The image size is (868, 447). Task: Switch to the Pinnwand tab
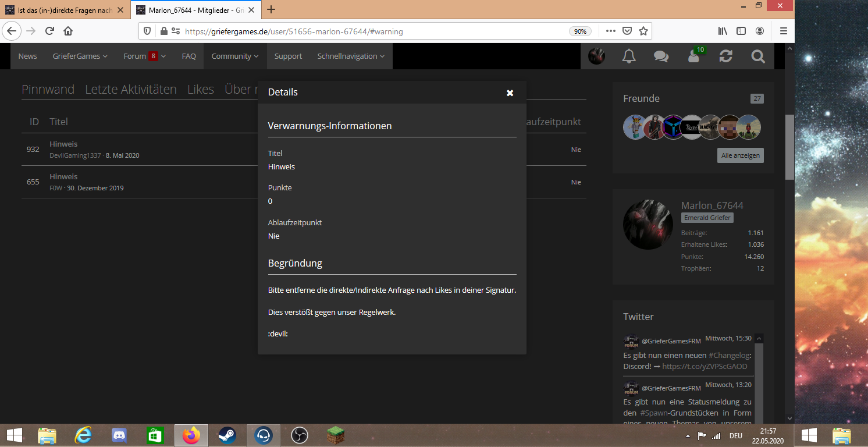pyautogui.click(x=48, y=89)
